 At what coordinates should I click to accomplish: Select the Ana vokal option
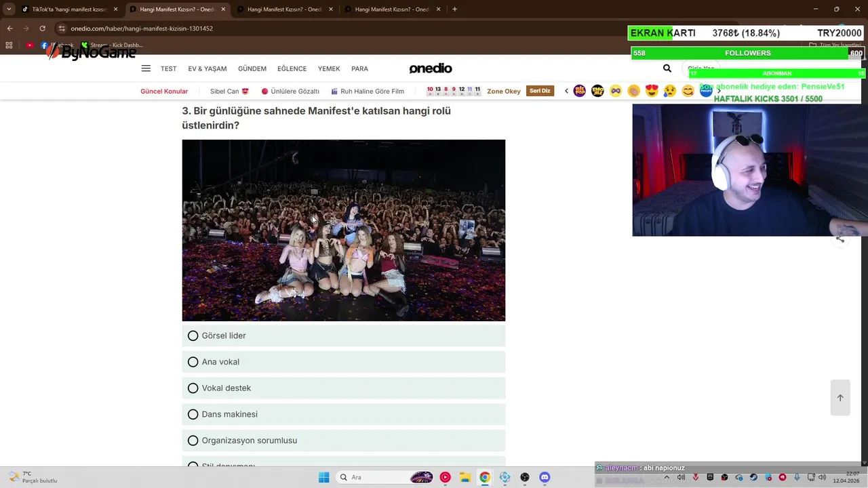point(344,362)
